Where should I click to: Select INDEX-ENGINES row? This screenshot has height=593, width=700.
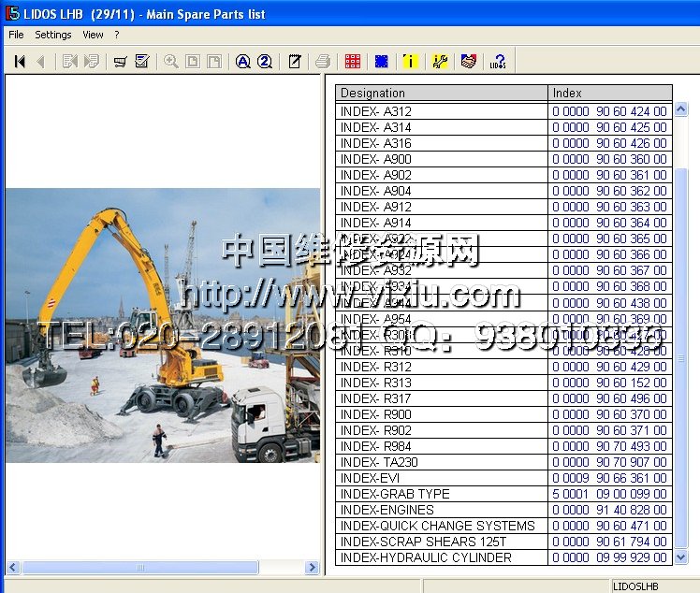pos(387,510)
